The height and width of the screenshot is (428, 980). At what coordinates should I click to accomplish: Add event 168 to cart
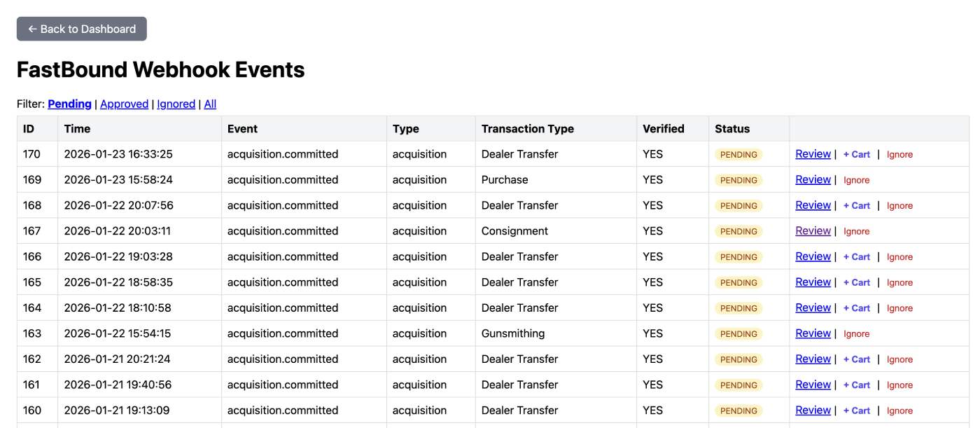(857, 205)
